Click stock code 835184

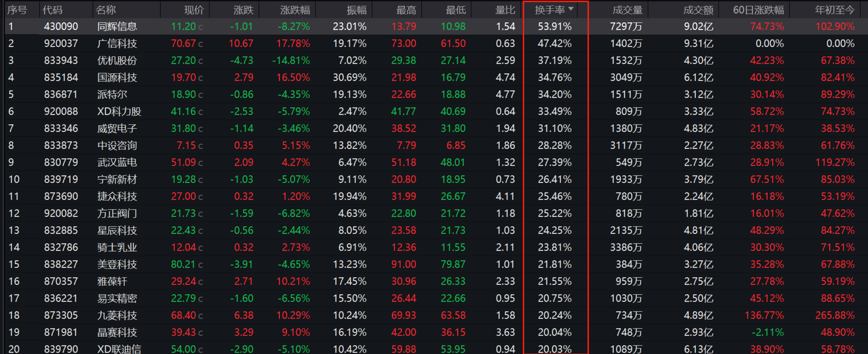point(61,78)
